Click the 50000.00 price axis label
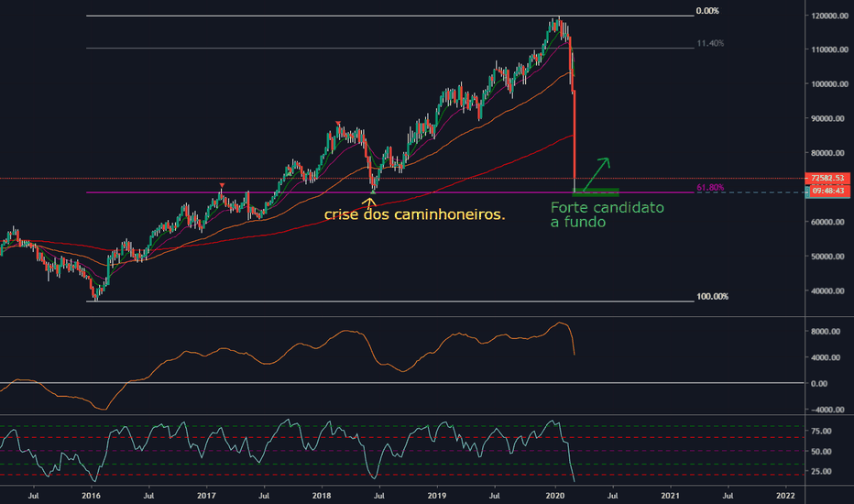The image size is (854, 504). pos(829,256)
